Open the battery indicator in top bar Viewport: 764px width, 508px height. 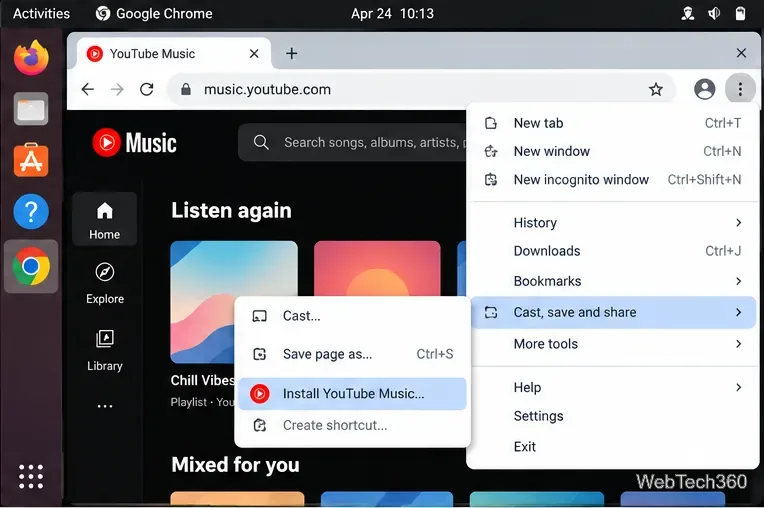coord(740,13)
